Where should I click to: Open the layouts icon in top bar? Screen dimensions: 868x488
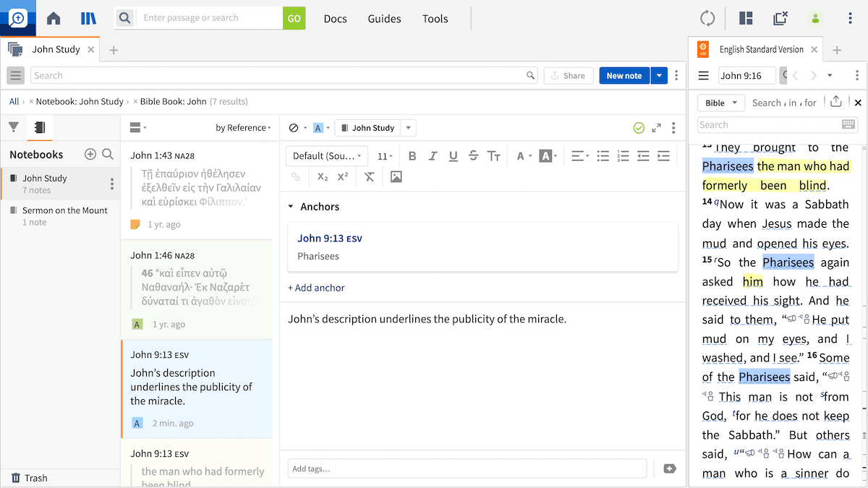(746, 19)
